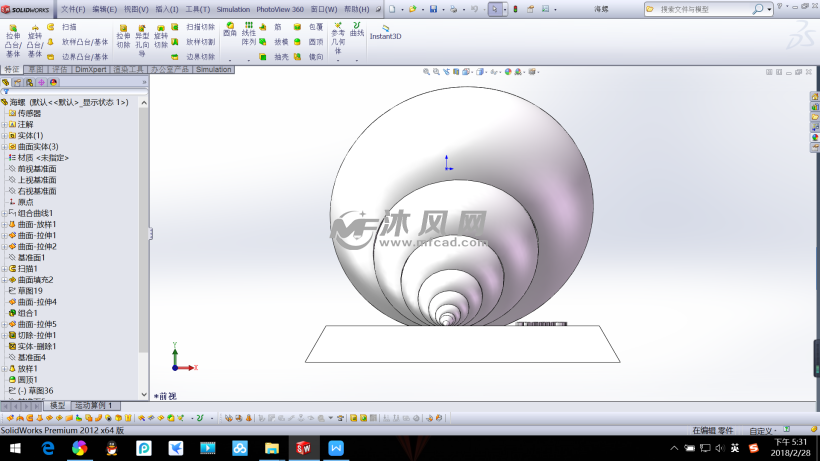Choose the 放样切割 lofted cut tool

[193, 42]
